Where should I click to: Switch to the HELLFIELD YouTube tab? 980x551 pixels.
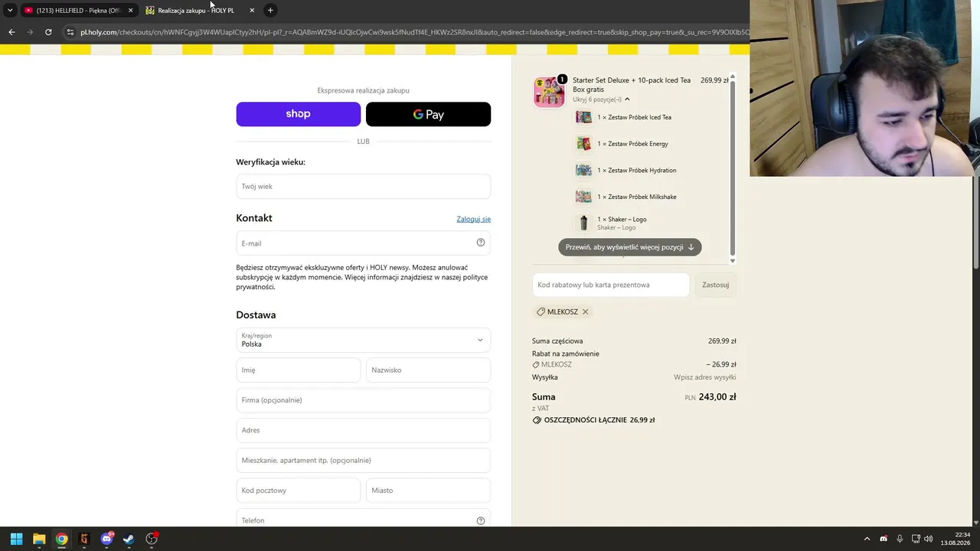click(x=79, y=10)
